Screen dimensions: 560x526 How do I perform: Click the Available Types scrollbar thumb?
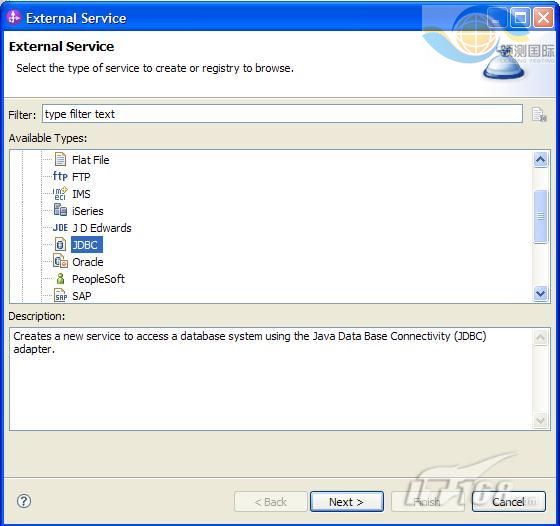point(540,216)
